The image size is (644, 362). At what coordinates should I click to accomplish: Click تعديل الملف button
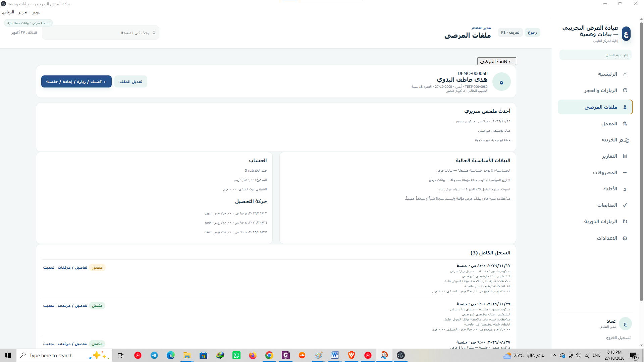coord(131,81)
